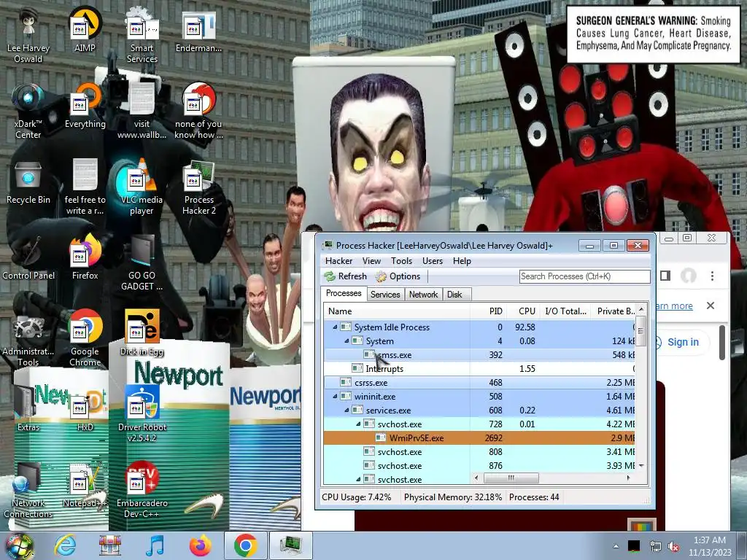
Task: Open the Smart Services desktop shortcut
Action: pos(142,35)
